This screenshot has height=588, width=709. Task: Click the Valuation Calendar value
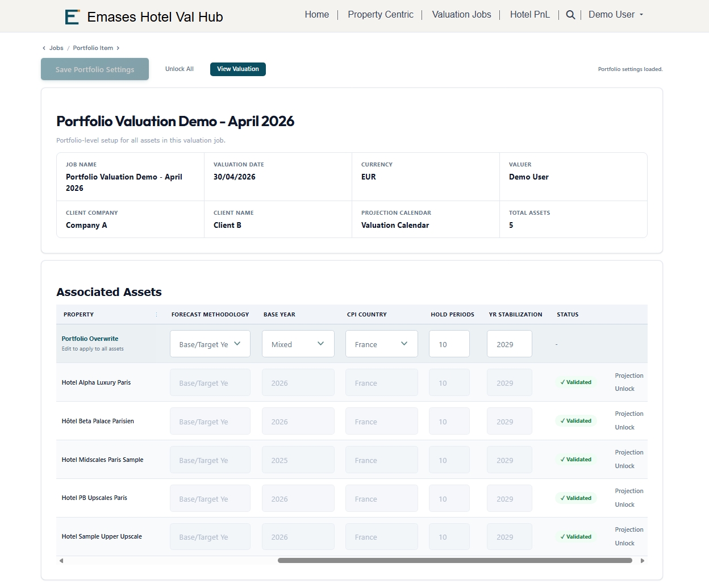[x=395, y=226]
